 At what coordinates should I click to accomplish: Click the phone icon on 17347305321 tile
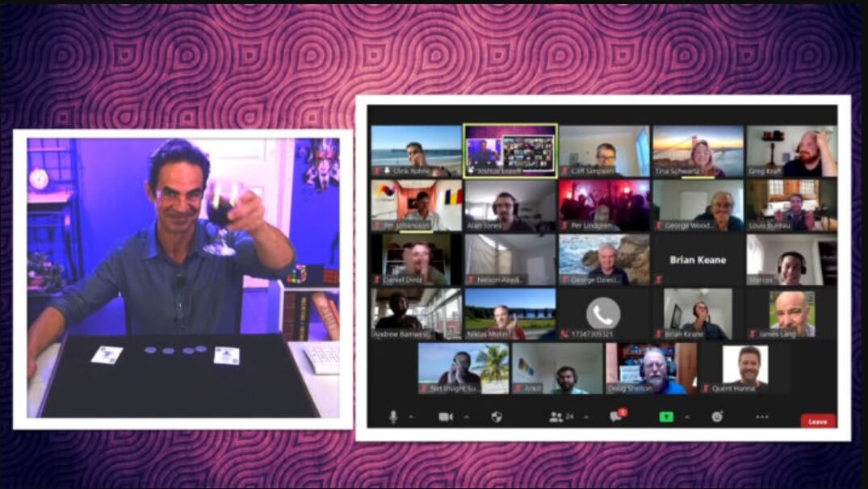(603, 313)
